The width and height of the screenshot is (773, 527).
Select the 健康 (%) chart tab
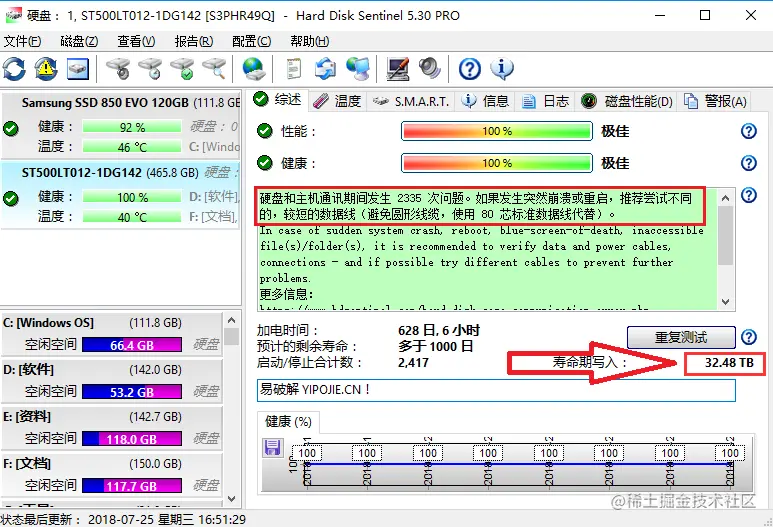288,422
